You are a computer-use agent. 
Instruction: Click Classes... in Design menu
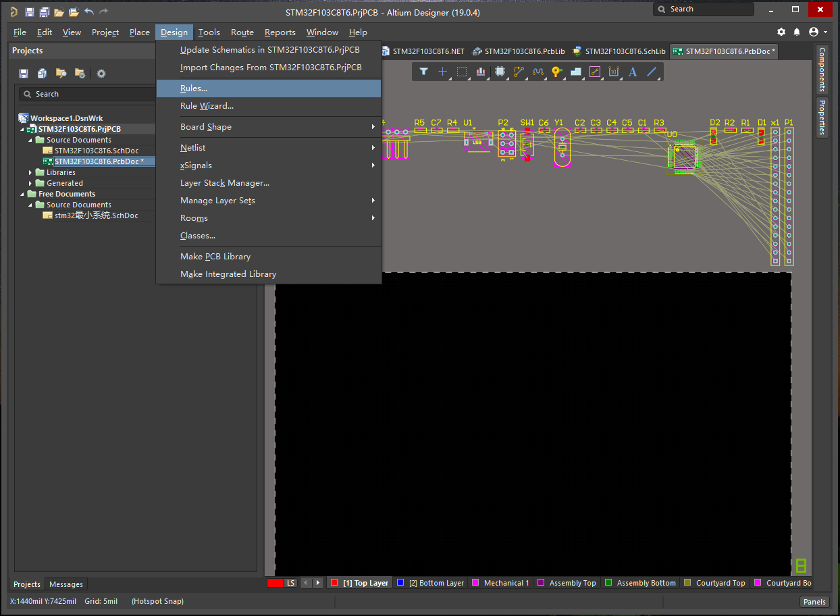[x=269, y=236]
